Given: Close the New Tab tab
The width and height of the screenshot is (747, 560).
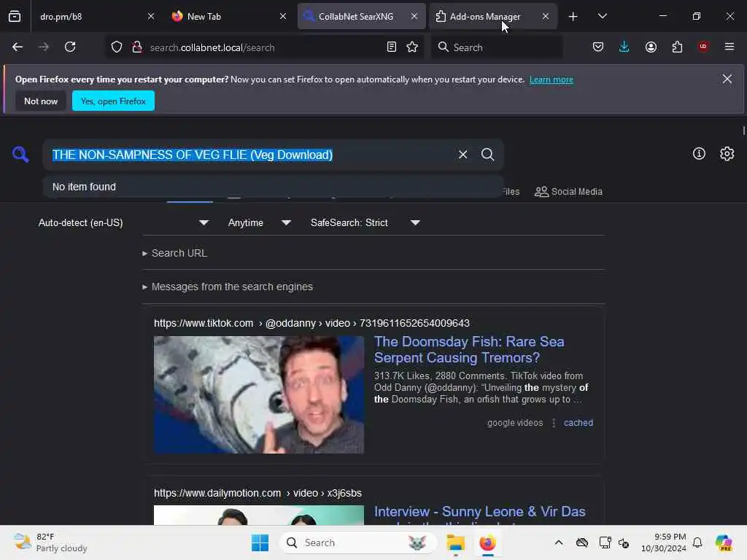Looking at the screenshot, I should (x=283, y=16).
